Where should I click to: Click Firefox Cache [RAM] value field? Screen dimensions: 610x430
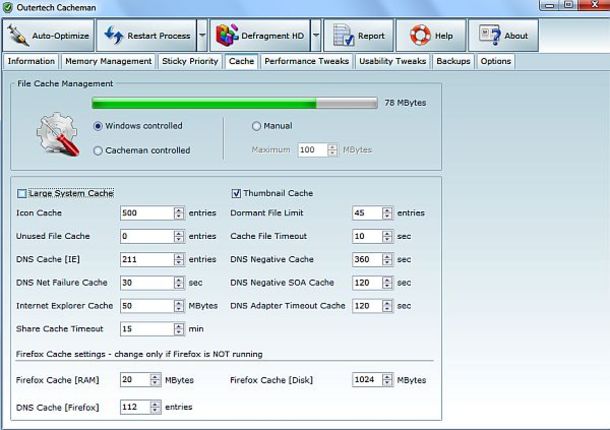[x=135, y=379]
